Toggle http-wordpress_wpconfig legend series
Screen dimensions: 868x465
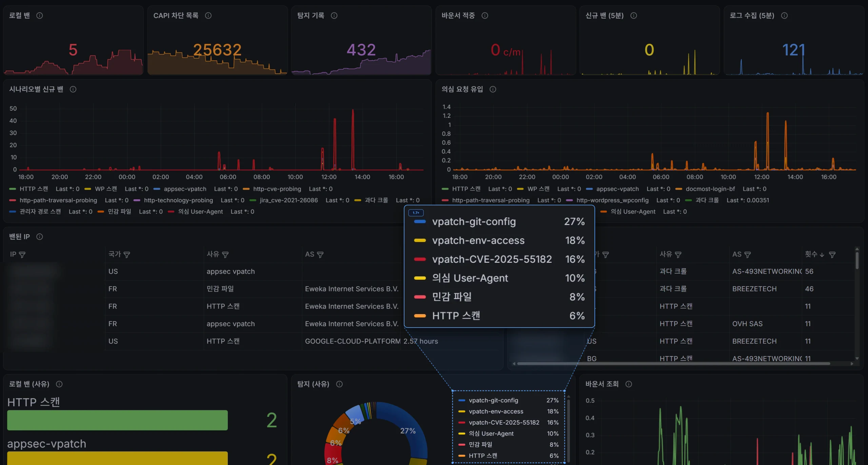612,200
